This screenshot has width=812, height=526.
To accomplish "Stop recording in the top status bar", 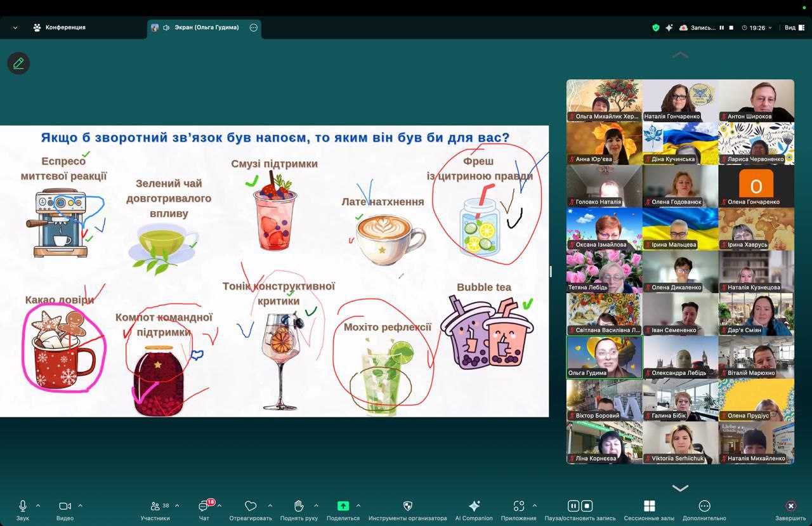I will (x=731, y=28).
